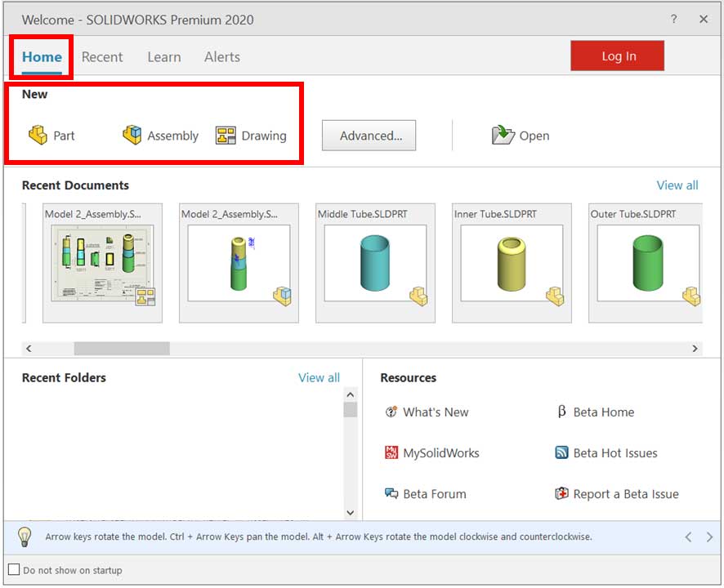
Task: Open Beta Forum chat icon
Action: [391, 493]
